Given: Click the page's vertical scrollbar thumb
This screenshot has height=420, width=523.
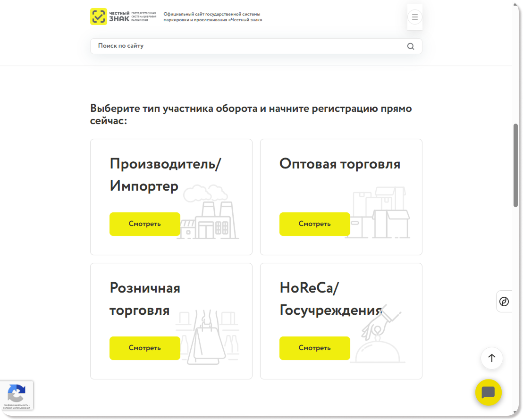Looking at the screenshot, I should pos(515,165).
